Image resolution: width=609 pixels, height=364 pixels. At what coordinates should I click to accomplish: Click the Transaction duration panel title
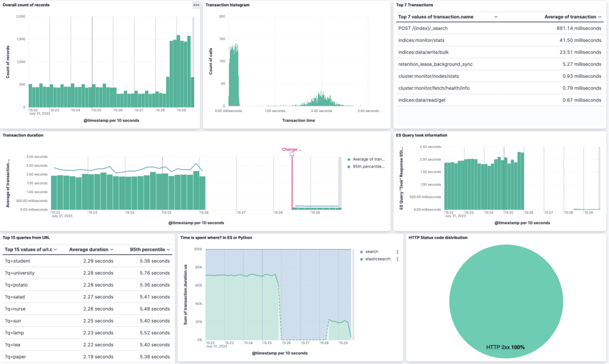pyautogui.click(x=22, y=135)
